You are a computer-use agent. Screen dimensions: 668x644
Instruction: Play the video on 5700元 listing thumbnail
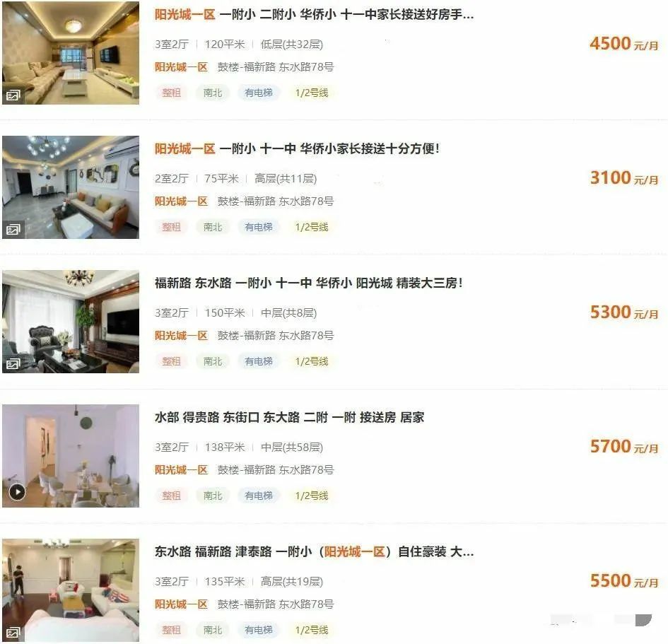[17, 492]
